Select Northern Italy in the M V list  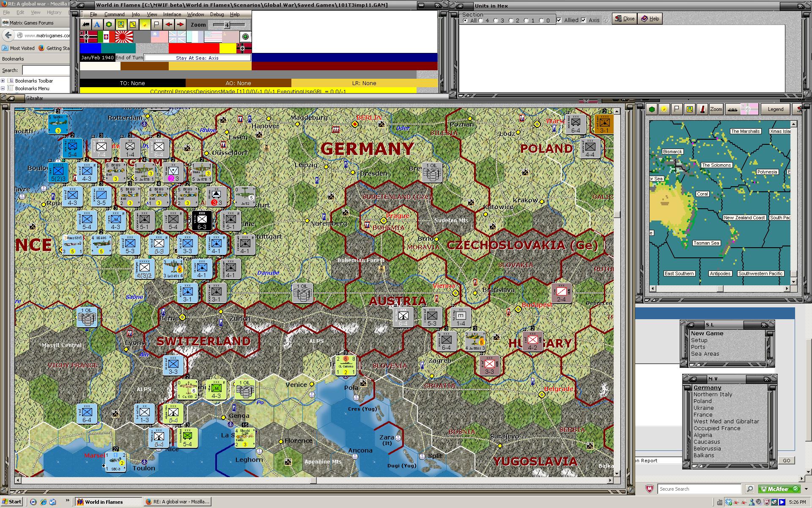[713, 394]
